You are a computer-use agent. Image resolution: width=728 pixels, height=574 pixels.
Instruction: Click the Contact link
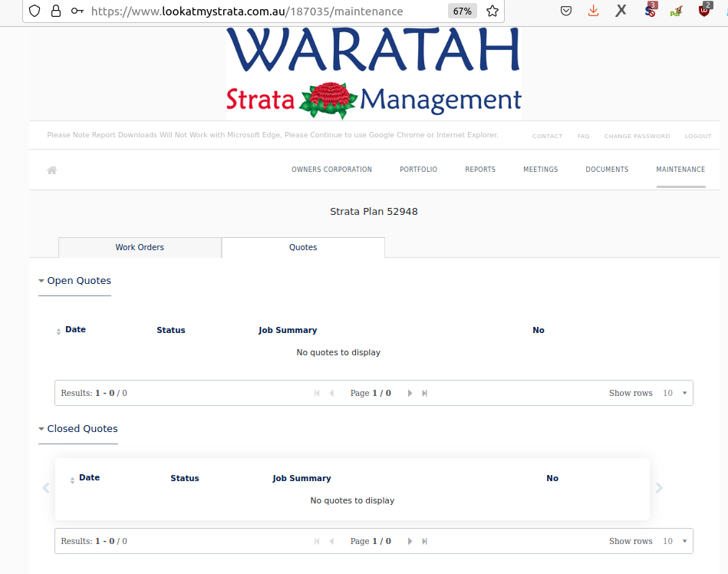point(548,136)
